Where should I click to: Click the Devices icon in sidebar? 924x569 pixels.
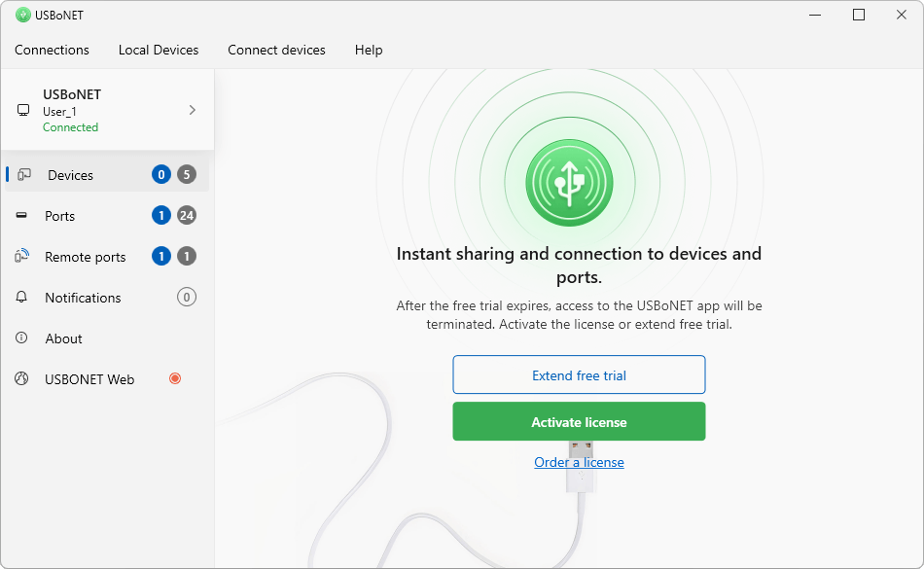coord(24,175)
